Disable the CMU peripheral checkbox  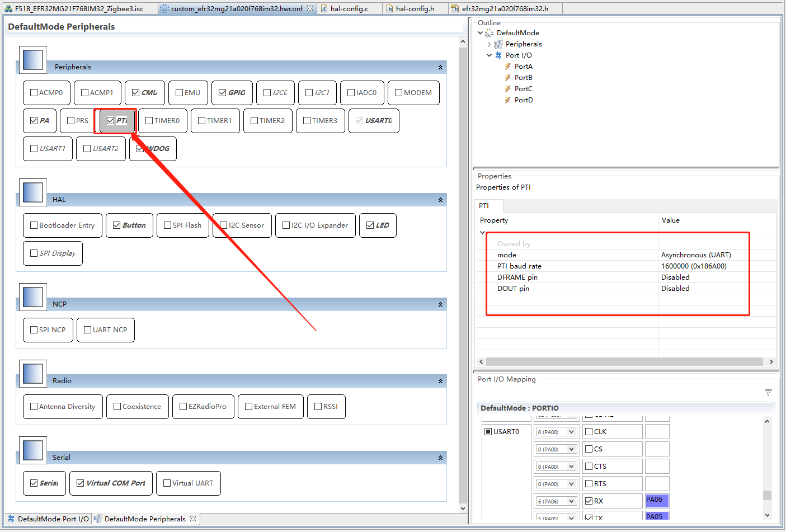pyautogui.click(x=136, y=93)
